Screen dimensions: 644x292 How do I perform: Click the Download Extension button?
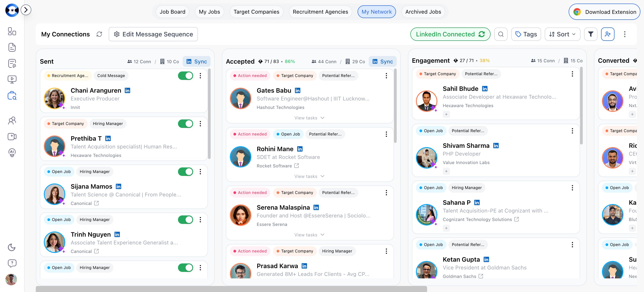[604, 12]
